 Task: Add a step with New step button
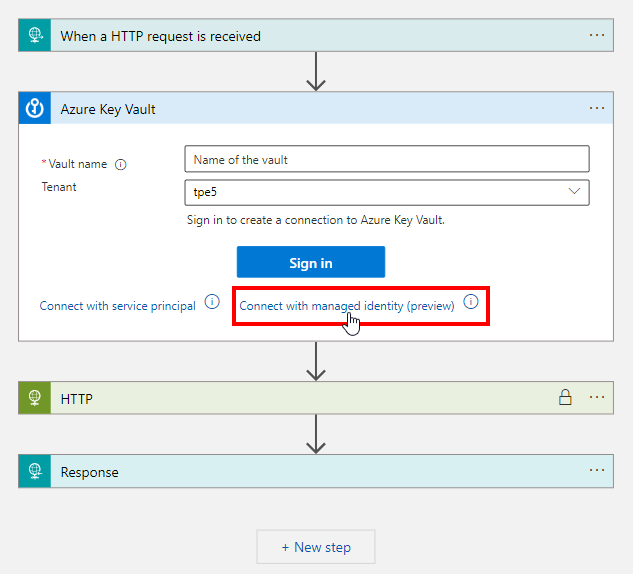(316, 547)
